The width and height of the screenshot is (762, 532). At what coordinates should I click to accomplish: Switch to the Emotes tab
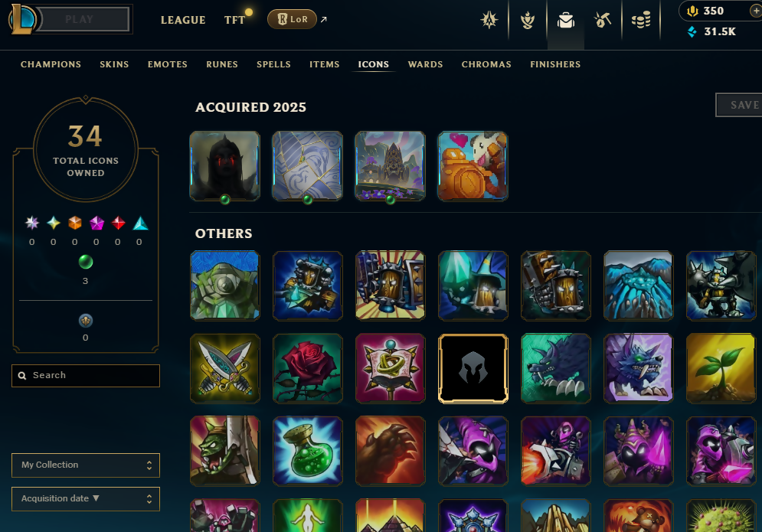[168, 64]
